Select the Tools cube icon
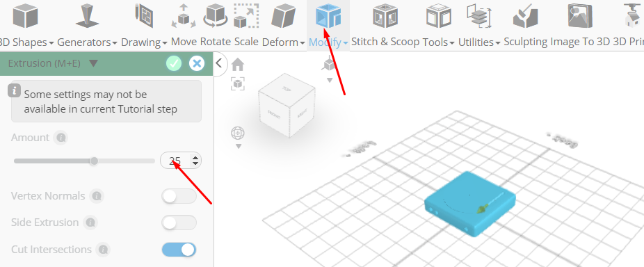The height and width of the screenshot is (267, 644). pos(439,15)
